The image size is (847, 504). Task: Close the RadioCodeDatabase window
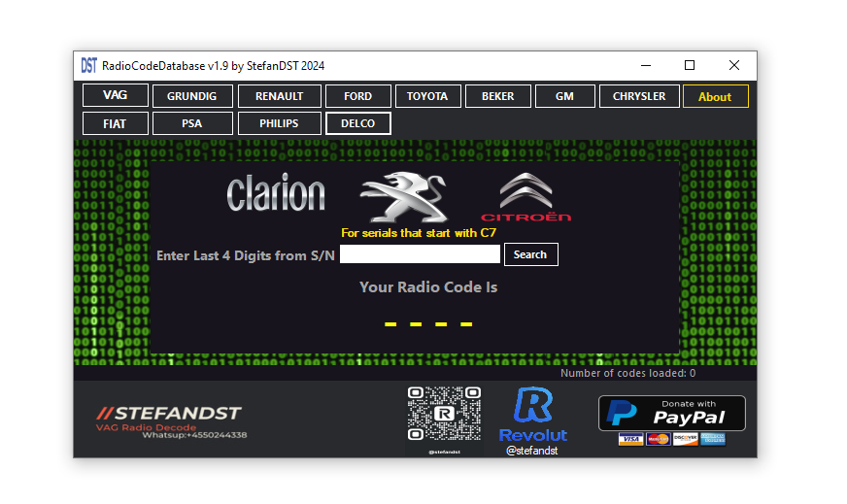click(733, 65)
